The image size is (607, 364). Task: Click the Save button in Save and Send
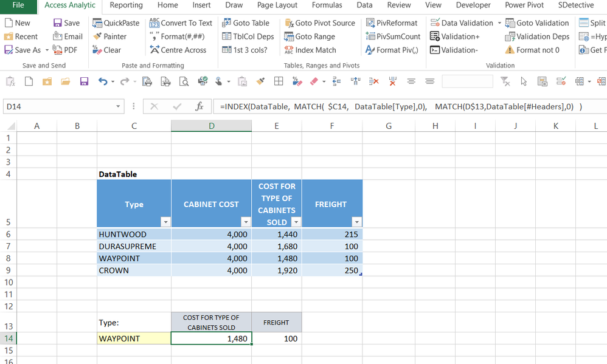(66, 23)
